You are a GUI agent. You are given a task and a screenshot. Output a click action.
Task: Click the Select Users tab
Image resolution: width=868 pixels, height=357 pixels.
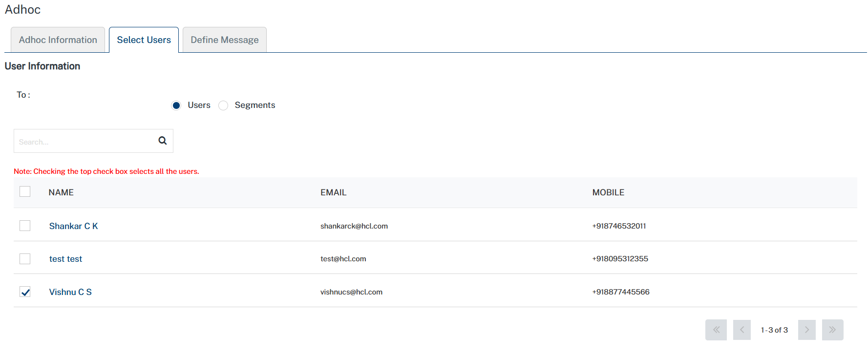(x=144, y=40)
